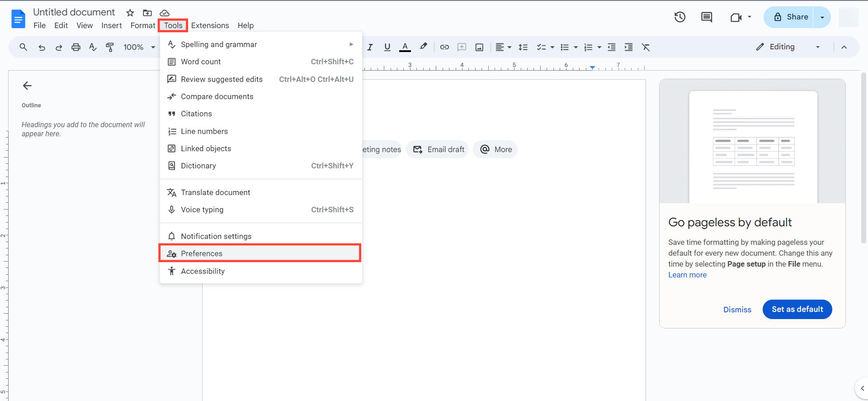The image size is (868, 401).
Task: Choose Spelling and grammar submenu
Action: tap(261, 44)
